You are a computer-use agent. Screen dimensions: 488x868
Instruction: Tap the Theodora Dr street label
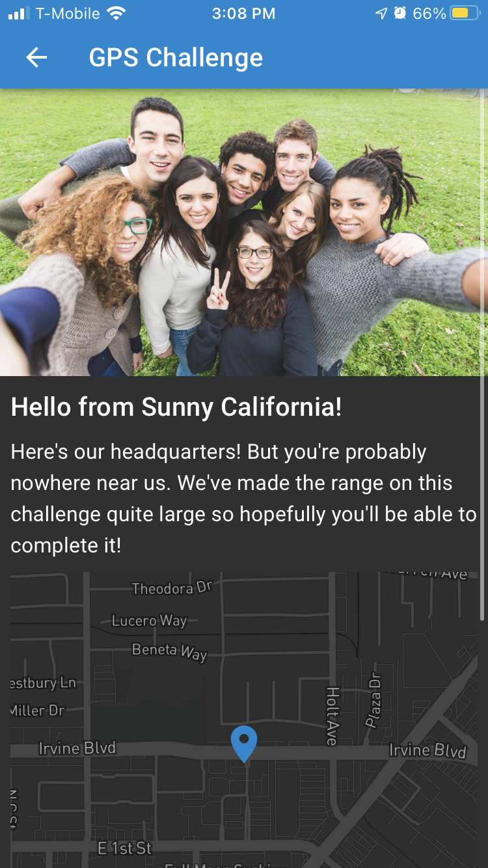[x=172, y=588]
